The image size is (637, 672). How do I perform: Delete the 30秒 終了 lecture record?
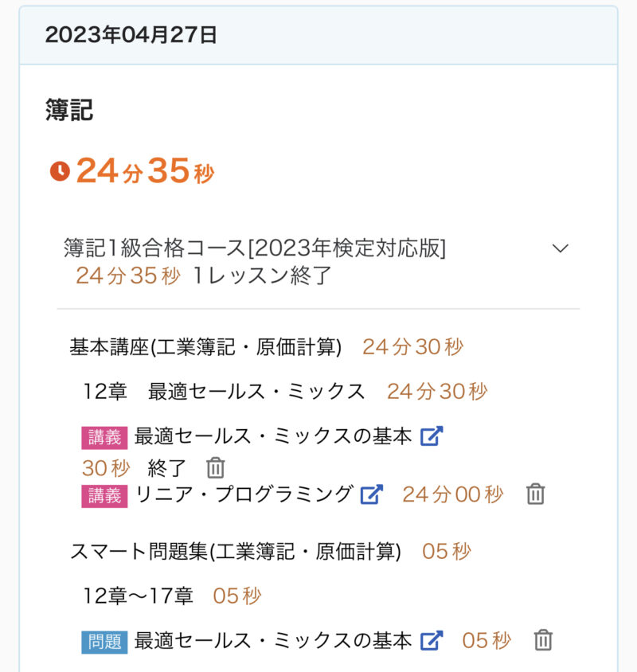point(216,467)
